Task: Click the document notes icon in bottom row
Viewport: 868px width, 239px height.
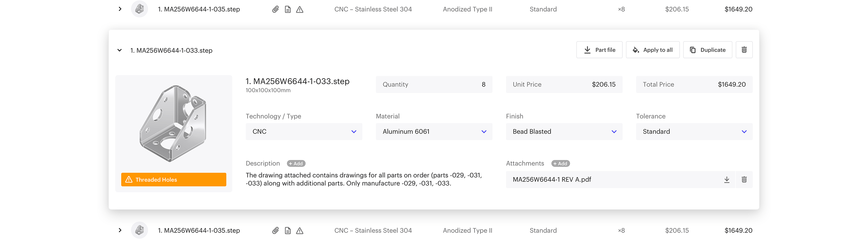Action: click(288, 231)
